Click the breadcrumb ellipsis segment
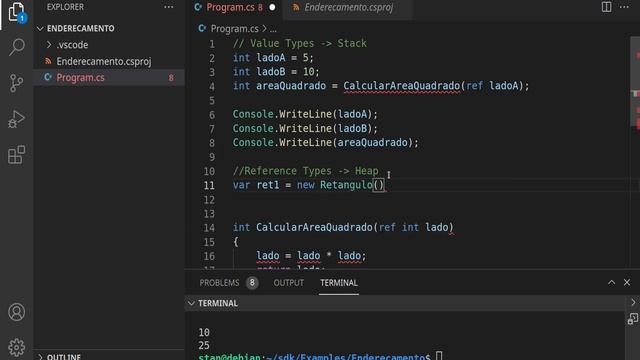The height and width of the screenshot is (360, 640). (273, 29)
